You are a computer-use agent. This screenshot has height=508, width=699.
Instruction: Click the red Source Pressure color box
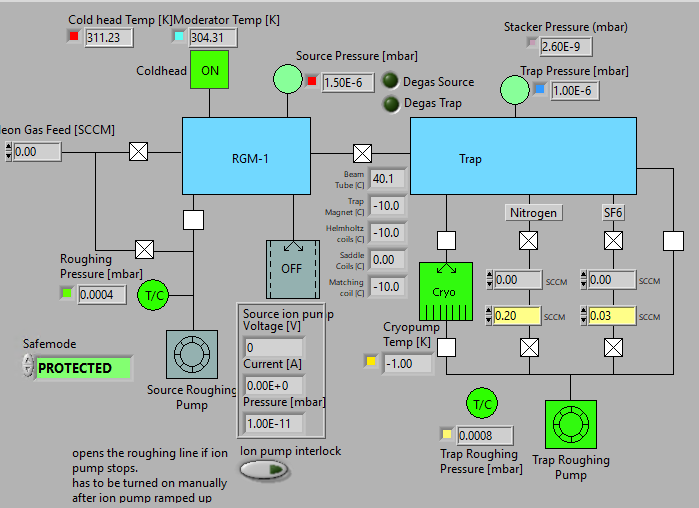point(312,81)
